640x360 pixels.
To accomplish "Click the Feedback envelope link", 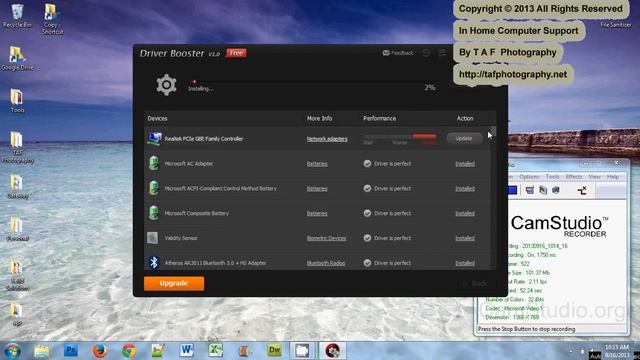I will click(398, 53).
